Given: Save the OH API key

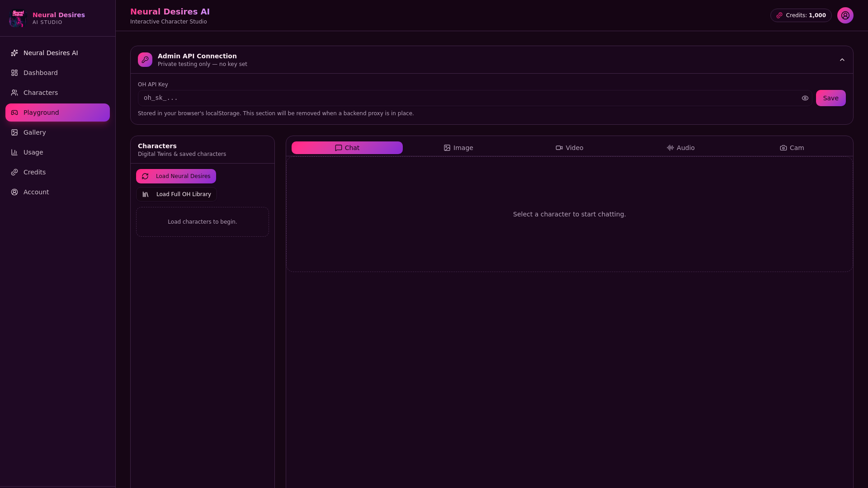Looking at the screenshot, I should click(x=831, y=98).
